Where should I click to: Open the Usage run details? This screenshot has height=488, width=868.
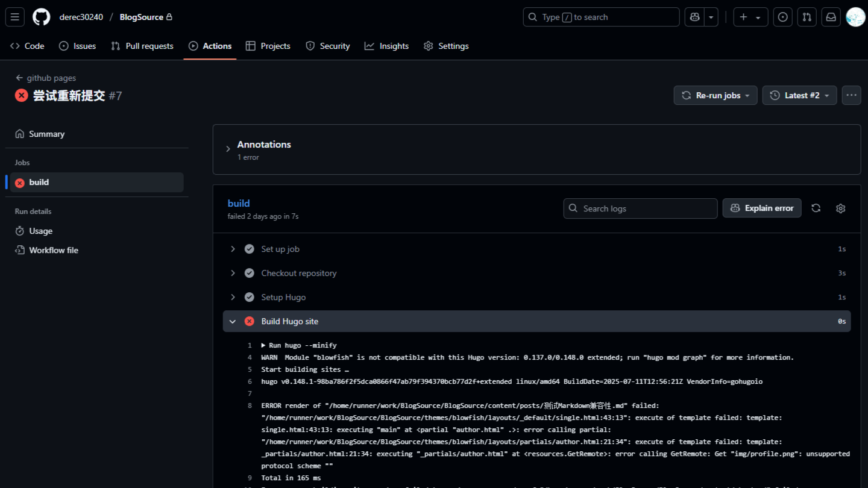[97, 231]
